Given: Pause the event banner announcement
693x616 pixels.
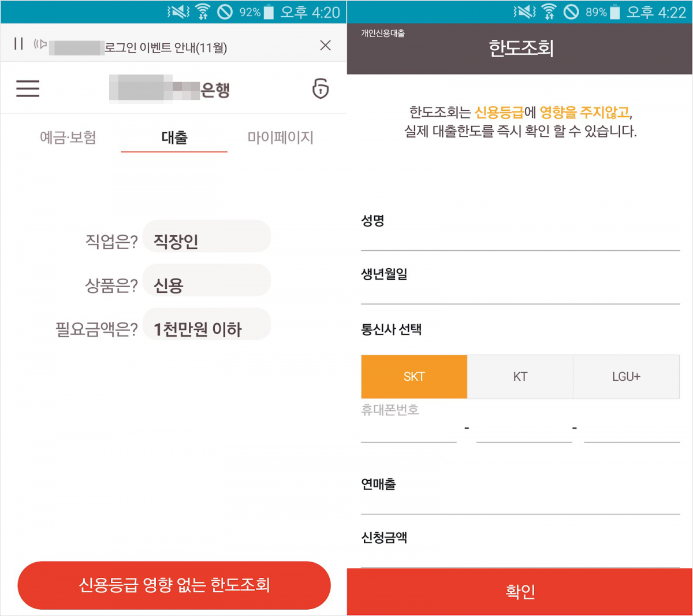Looking at the screenshot, I should (18, 44).
